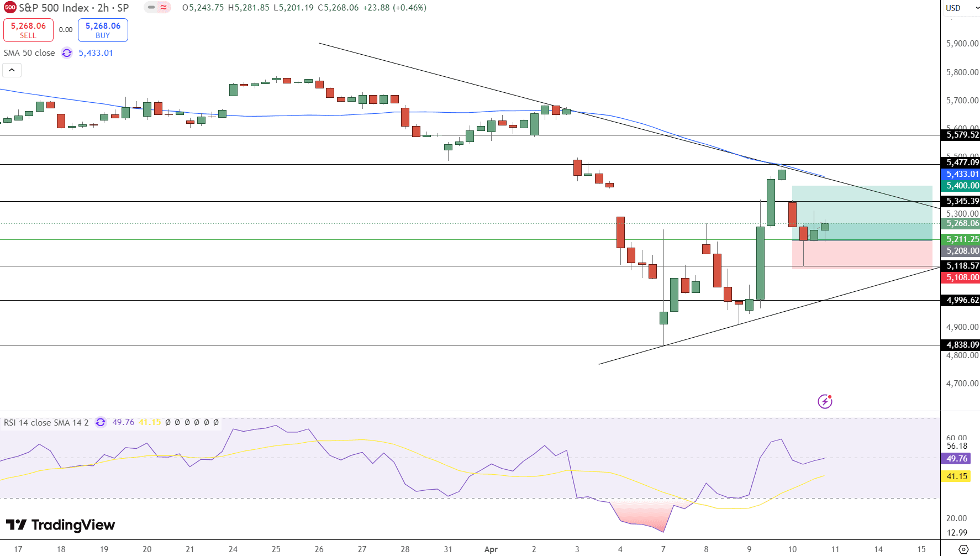Click the RSI value 49.76 in the legend
This screenshot has width=980, height=556.
tap(123, 422)
